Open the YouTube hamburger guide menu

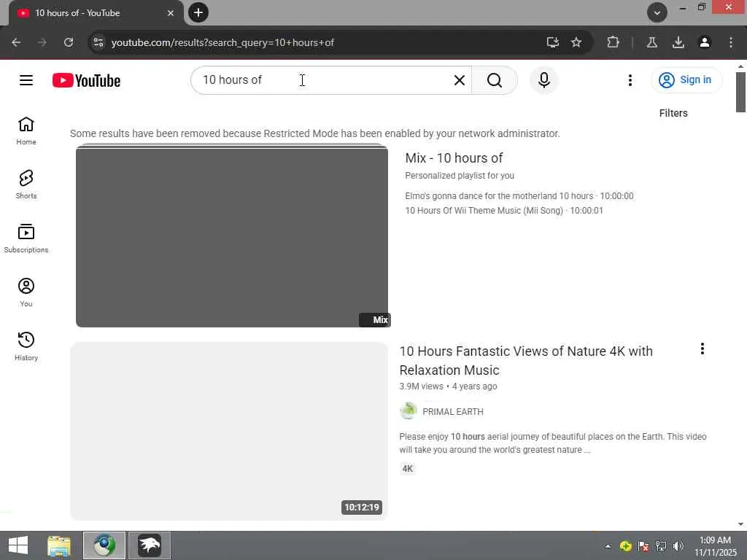(x=26, y=80)
